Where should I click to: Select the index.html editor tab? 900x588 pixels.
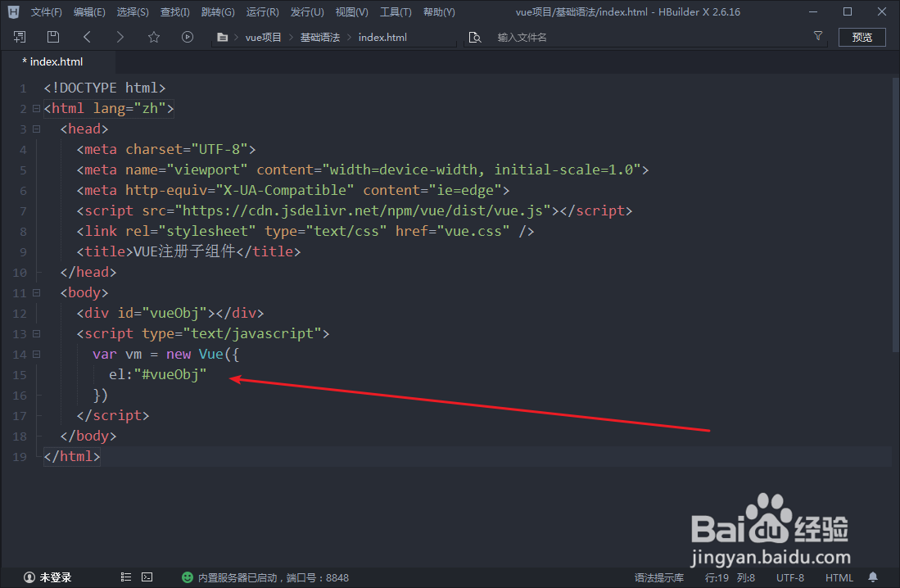pyautogui.click(x=57, y=61)
